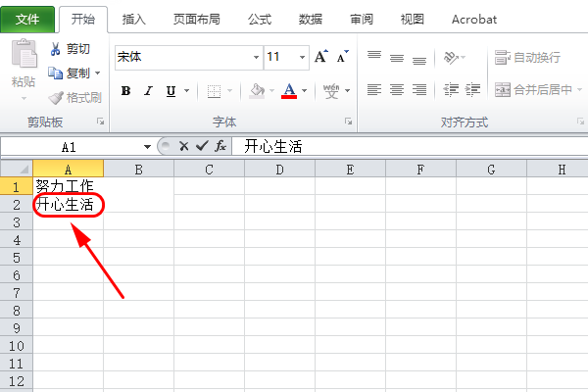
Task: Open paste options arrow below 粘贴
Action: point(24,99)
